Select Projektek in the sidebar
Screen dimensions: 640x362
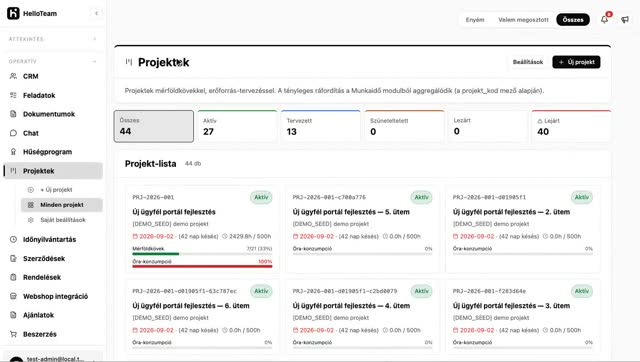click(53, 171)
